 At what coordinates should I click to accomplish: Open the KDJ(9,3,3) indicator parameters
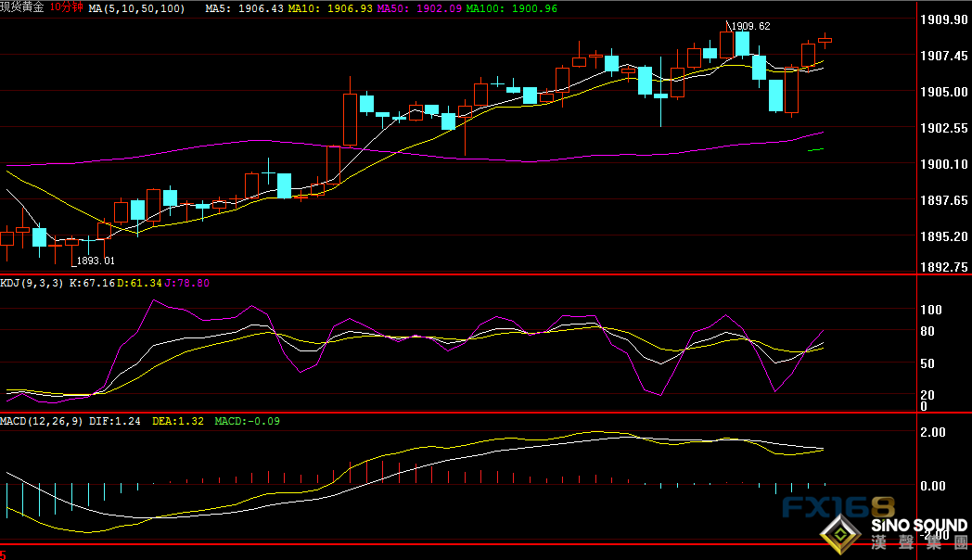click(32, 283)
